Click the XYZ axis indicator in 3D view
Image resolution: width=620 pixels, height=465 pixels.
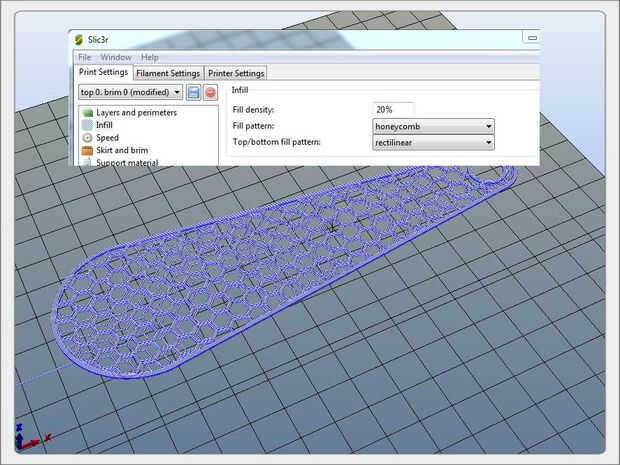(32, 438)
